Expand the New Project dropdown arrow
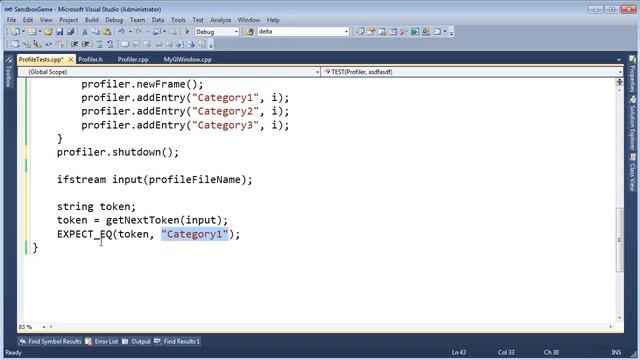Viewport: 640px width, 360px height. click(x=23, y=31)
